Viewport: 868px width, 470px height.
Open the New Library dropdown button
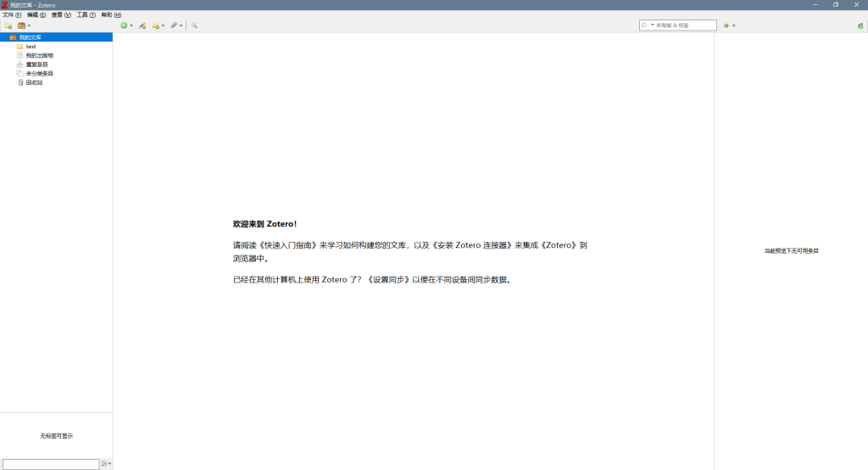click(24, 25)
